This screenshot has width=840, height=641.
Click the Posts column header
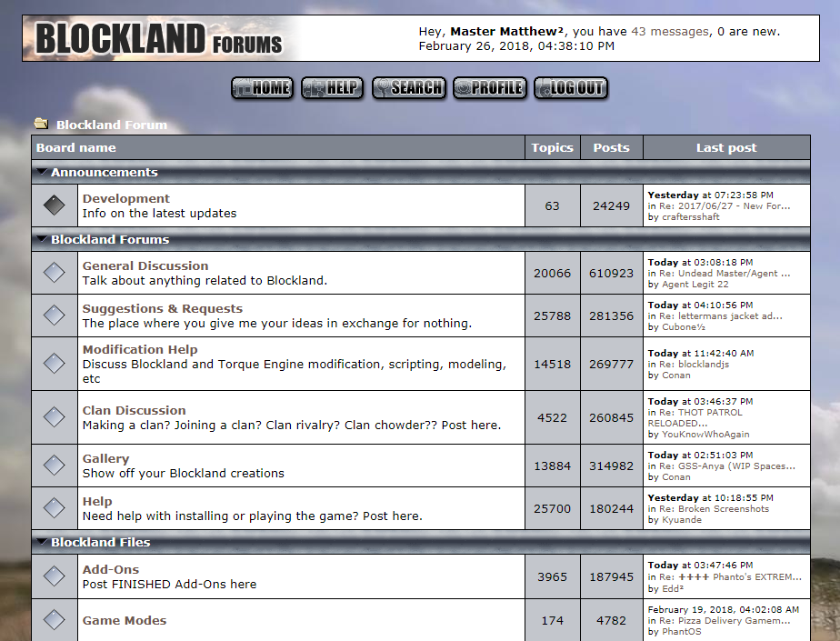tap(611, 148)
